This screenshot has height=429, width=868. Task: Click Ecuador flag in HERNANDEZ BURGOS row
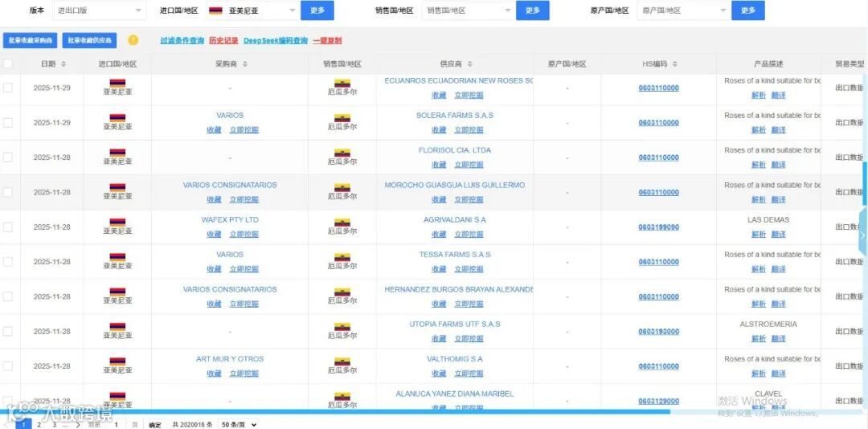(342, 292)
